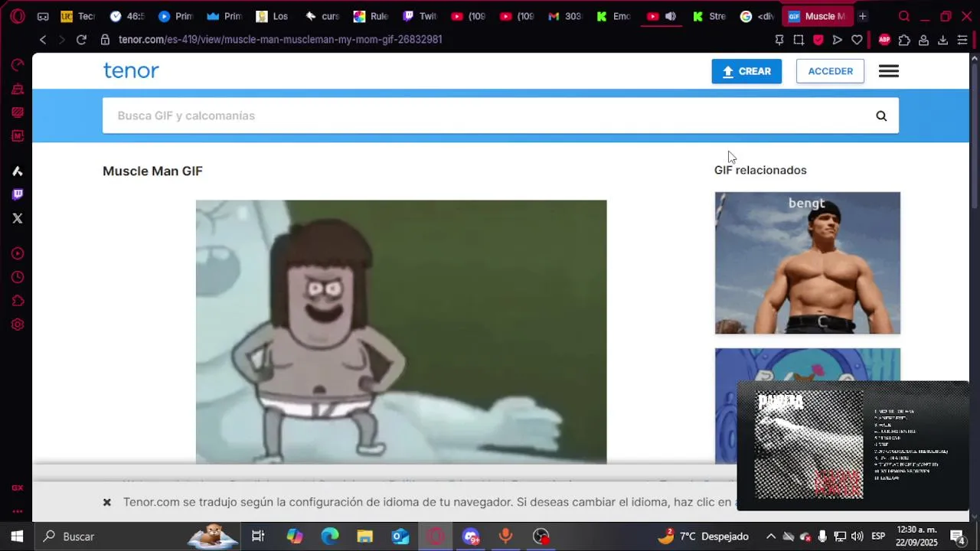Click the ESP language indicator
Viewport: 980px width, 551px height.
point(879,536)
